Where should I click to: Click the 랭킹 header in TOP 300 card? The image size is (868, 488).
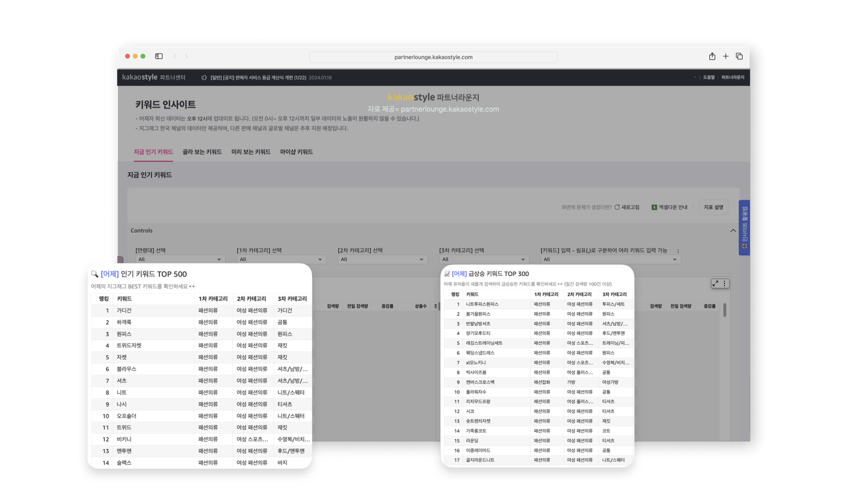tap(455, 295)
